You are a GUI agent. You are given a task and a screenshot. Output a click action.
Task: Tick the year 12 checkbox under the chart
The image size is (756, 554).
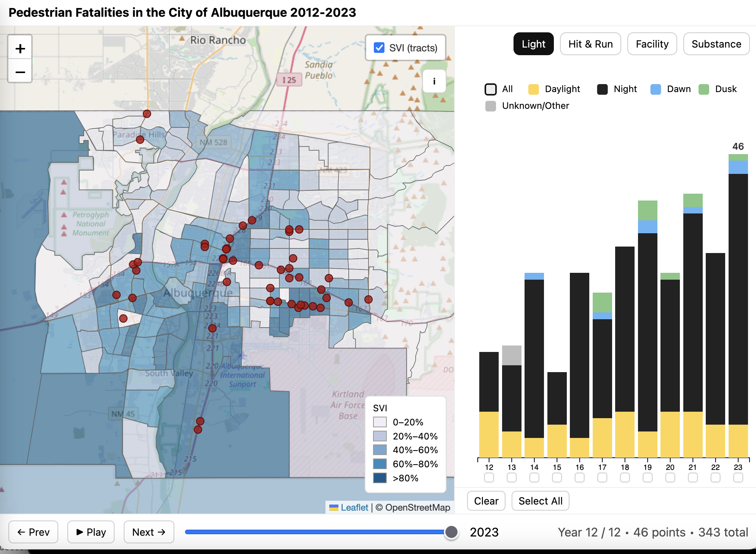(x=489, y=478)
